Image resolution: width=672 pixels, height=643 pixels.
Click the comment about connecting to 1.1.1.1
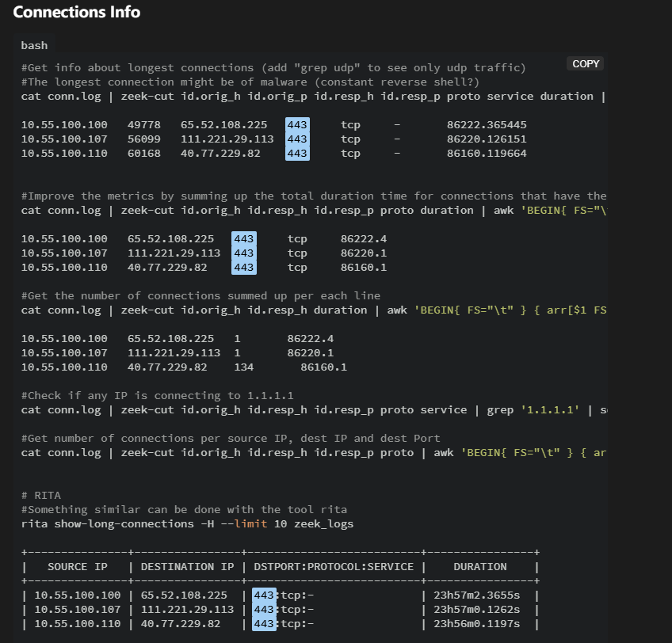(x=158, y=396)
